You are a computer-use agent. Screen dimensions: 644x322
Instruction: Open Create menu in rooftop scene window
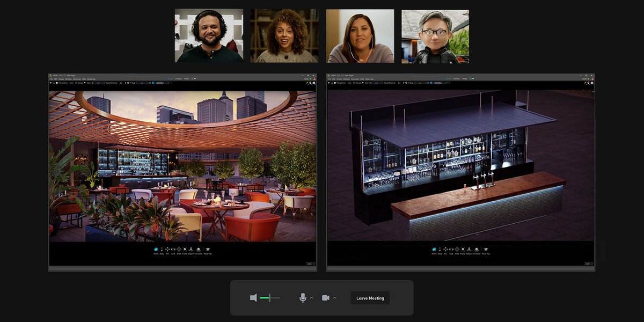coord(61,79)
